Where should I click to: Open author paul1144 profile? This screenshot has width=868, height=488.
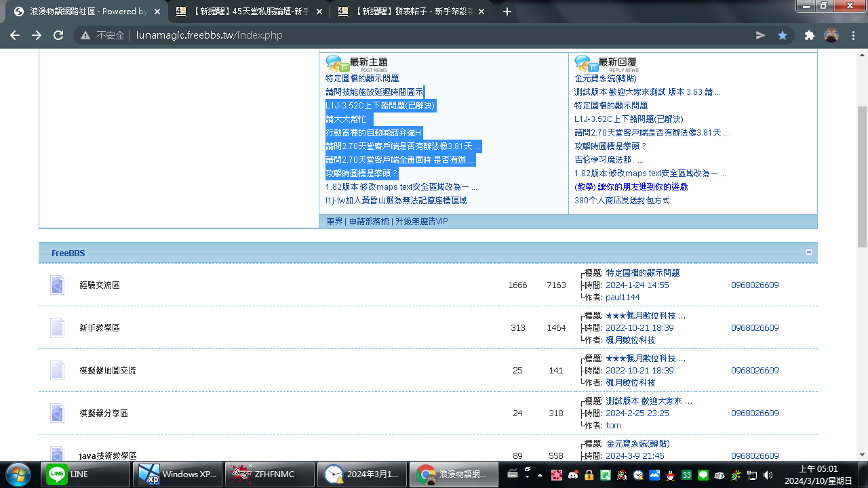[x=623, y=298]
